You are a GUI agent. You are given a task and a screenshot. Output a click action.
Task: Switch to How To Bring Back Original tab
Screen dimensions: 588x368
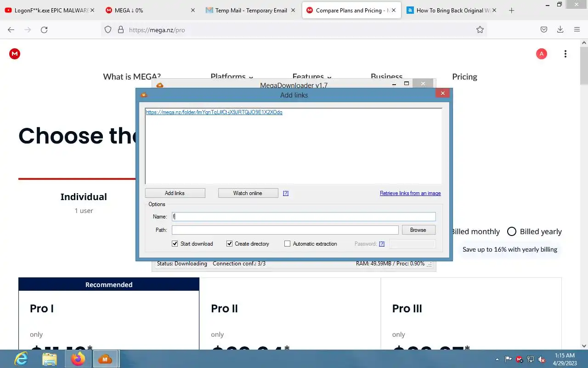tap(452, 10)
